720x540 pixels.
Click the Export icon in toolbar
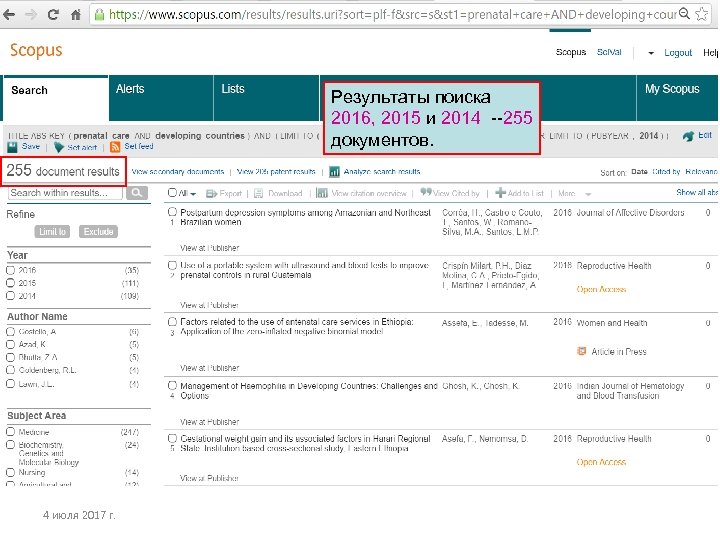211,193
